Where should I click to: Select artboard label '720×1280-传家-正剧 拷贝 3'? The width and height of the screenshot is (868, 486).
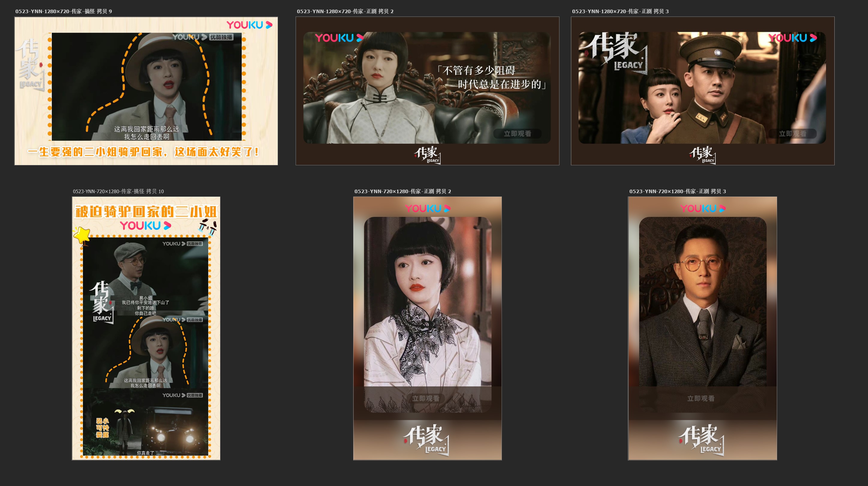(x=678, y=191)
